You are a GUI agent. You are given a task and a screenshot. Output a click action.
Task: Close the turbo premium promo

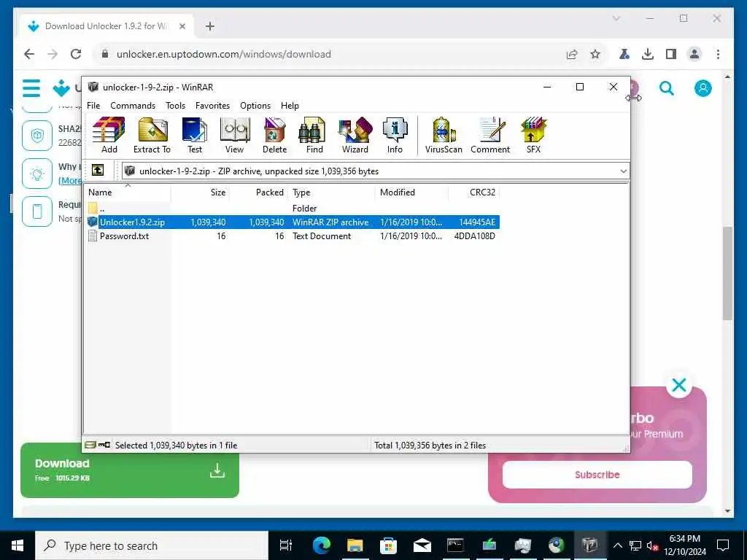click(x=679, y=385)
